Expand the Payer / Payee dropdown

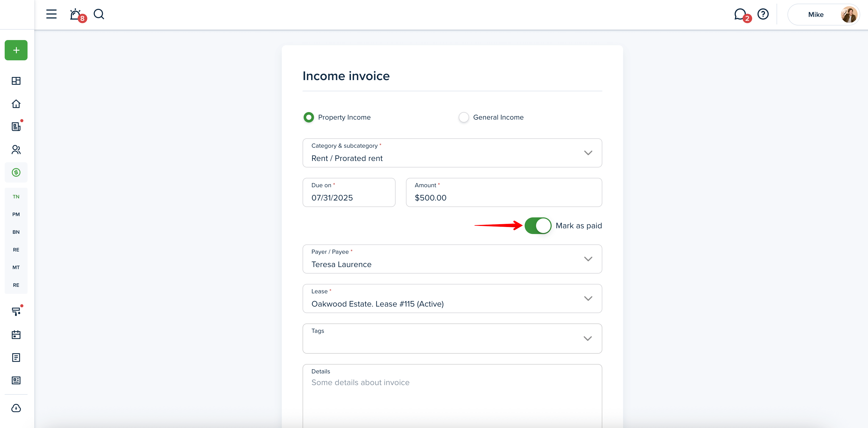(x=452, y=259)
